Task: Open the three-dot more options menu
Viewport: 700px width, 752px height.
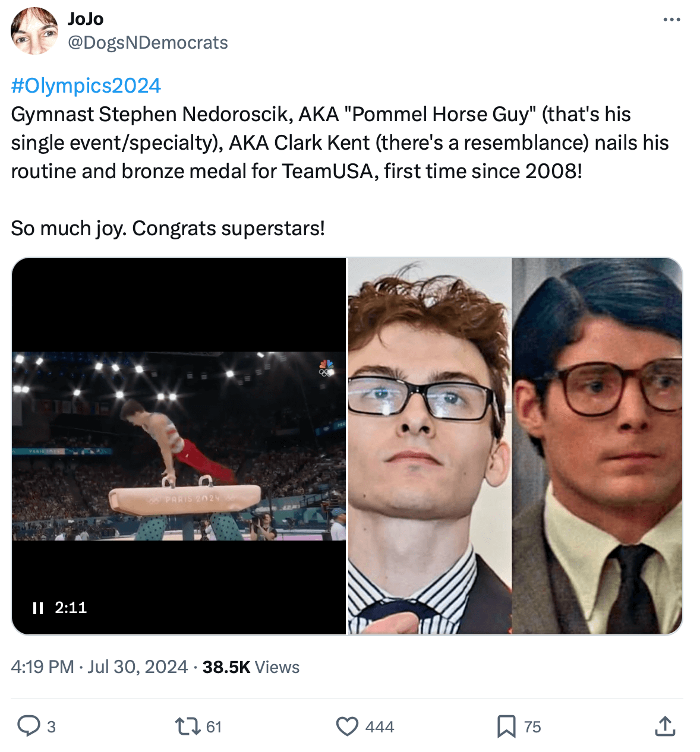Action: point(671,20)
